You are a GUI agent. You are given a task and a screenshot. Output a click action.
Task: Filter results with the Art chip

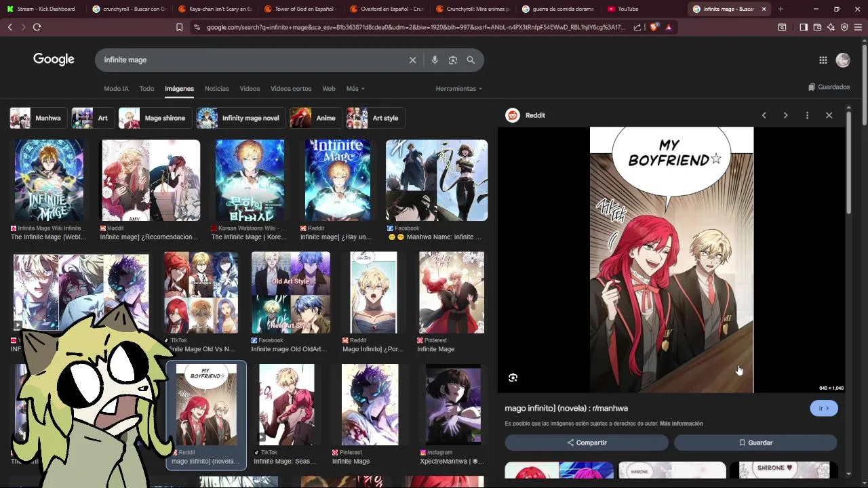(x=92, y=118)
